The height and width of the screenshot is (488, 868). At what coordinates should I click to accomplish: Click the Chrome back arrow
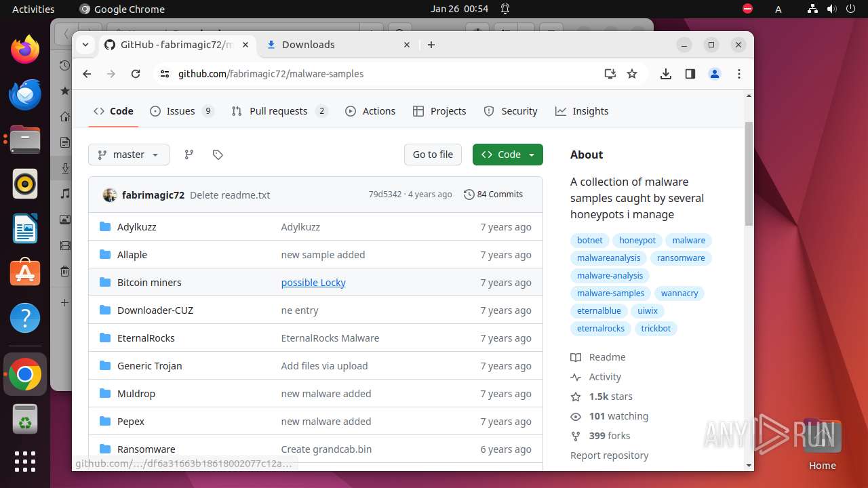87,74
